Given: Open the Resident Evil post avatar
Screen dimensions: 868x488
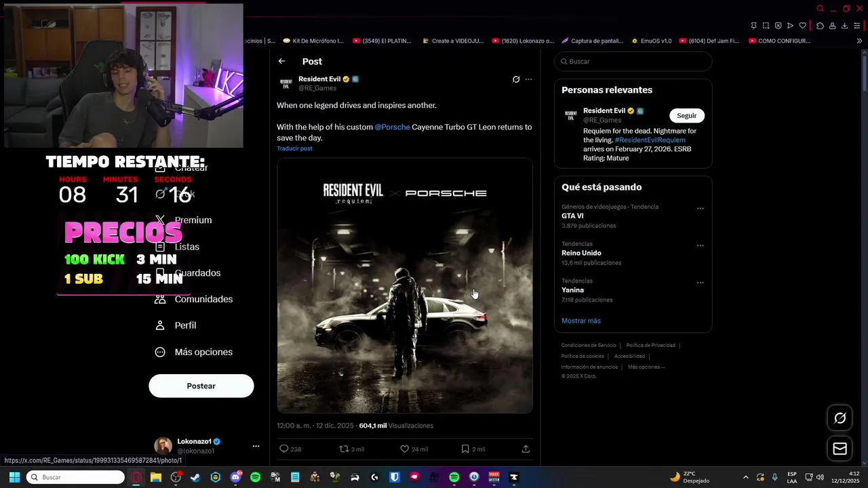Looking at the screenshot, I should click(x=286, y=83).
